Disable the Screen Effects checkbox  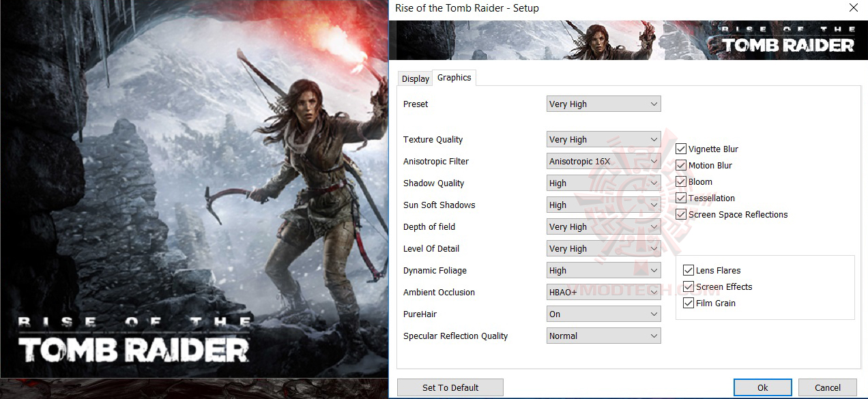689,286
